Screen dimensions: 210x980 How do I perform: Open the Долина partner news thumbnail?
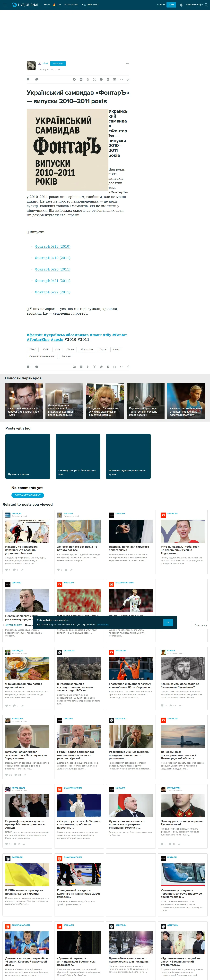[64, 401]
